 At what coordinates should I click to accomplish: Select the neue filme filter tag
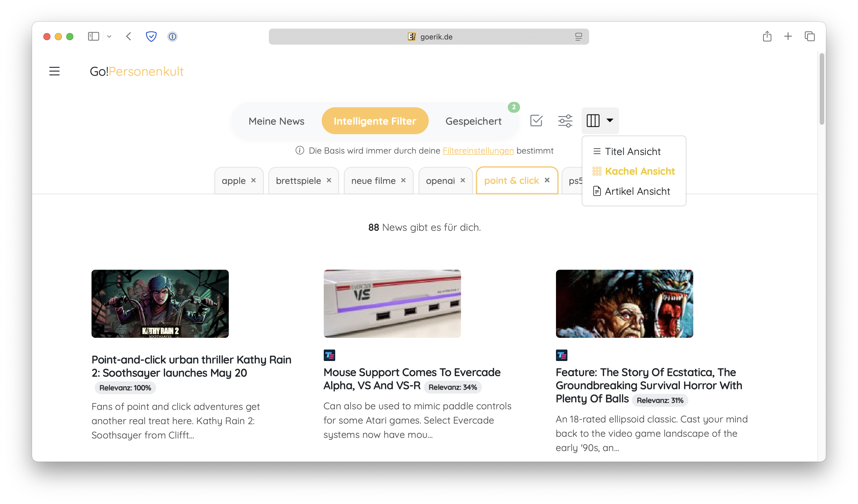(373, 180)
